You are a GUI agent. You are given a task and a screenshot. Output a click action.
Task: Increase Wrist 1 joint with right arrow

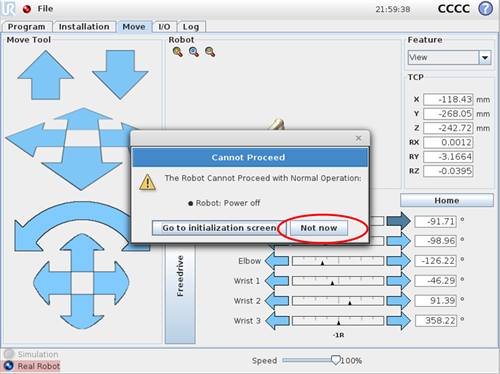pyautogui.click(x=399, y=281)
